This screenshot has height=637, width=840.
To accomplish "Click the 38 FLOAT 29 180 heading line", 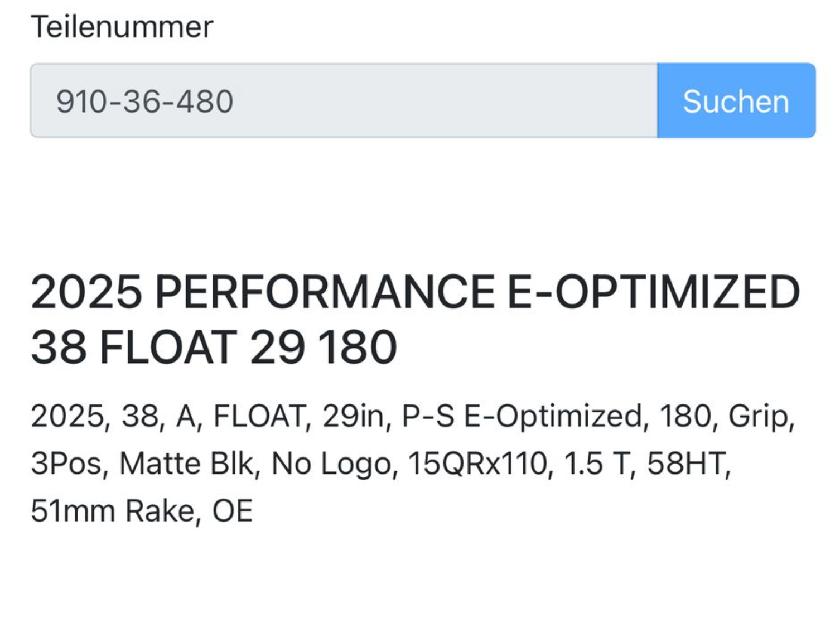I will coord(214,348).
